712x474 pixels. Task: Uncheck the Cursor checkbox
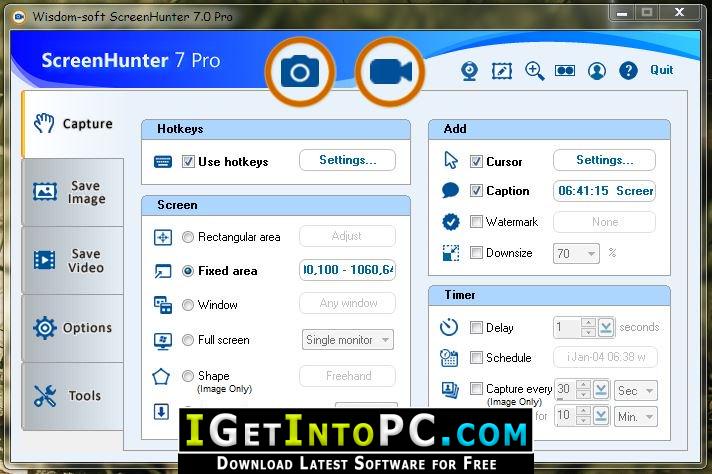tap(476, 162)
